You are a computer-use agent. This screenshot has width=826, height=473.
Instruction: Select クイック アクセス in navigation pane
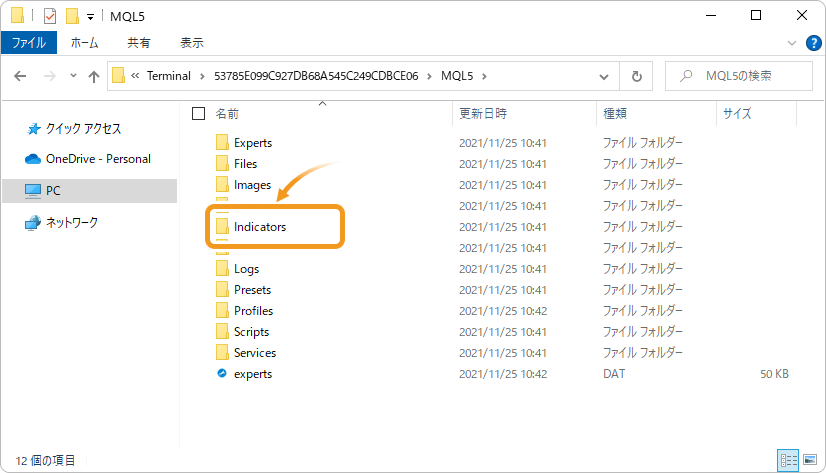(x=74, y=129)
